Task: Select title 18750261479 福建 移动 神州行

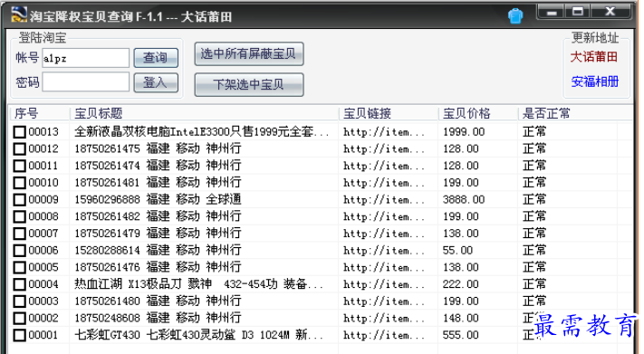Action: point(158,234)
